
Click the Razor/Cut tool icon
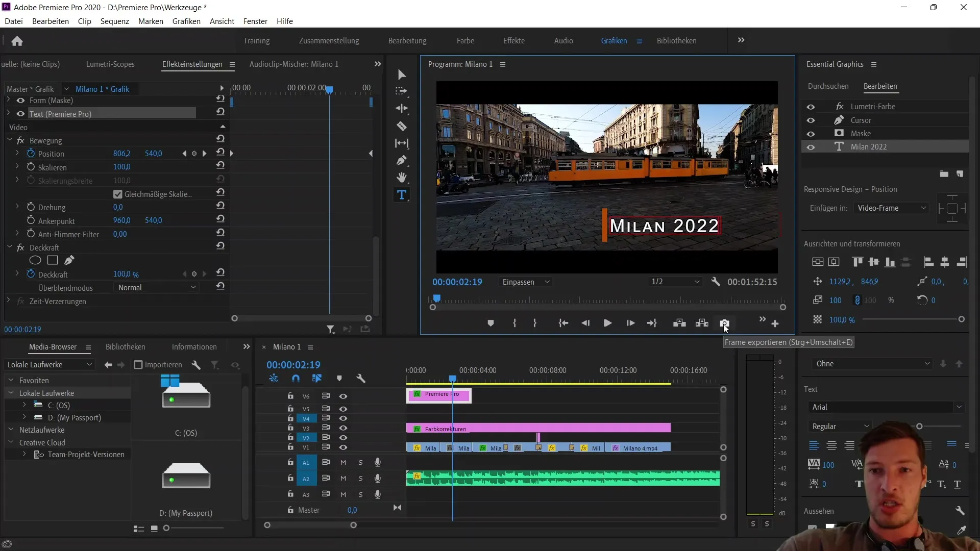(x=402, y=126)
